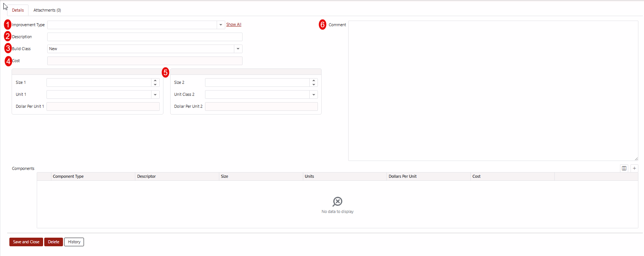This screenshot has height=256, width=644.
Task: Sort by the Component Type column header
Action: (68, 176)
